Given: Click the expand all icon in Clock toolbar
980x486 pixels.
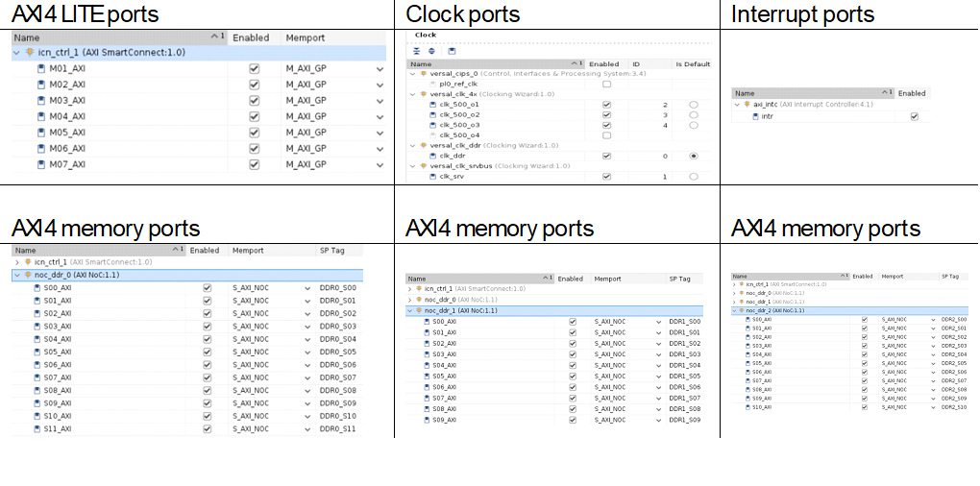Looking at the screenshot, I should coord(431,50).
